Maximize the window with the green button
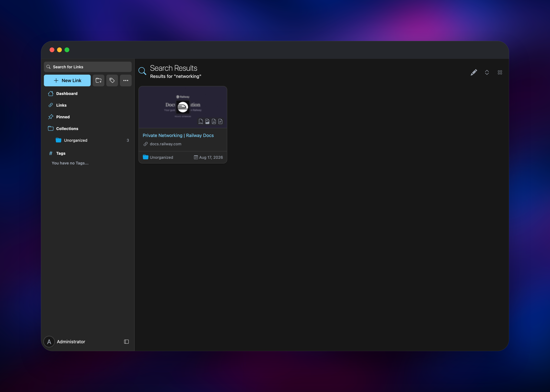This screenshot has height=392, width=550. pos(67,50)
